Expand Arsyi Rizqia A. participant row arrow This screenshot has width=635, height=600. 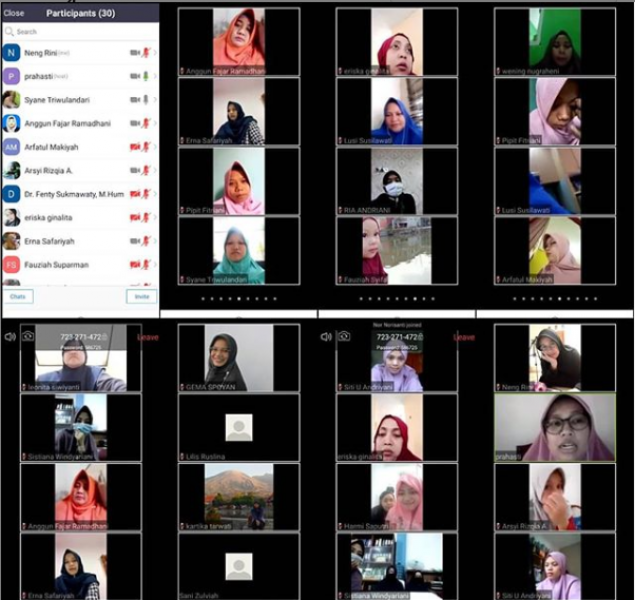point(154,170)
